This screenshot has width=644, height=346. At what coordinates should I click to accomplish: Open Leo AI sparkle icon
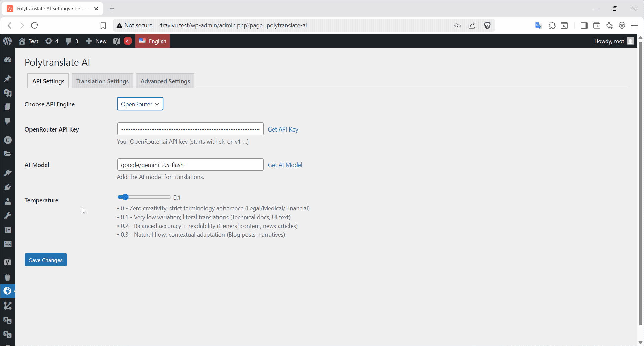click(x=609, y=25)
